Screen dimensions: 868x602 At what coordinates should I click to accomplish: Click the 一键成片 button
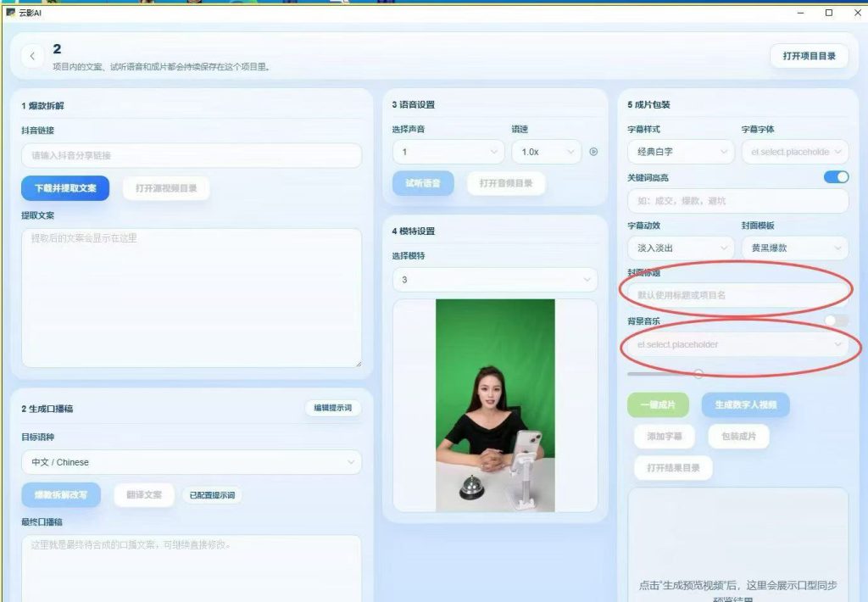(658, 404)
